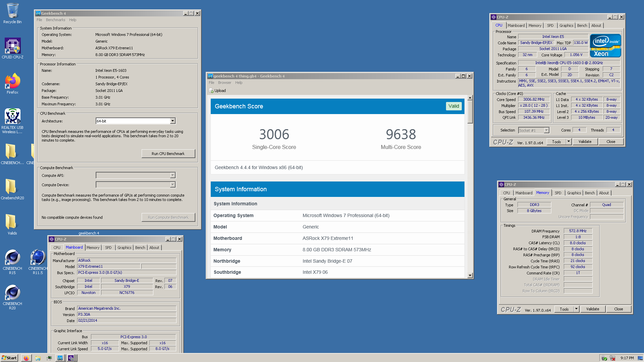Click the BIOS Version field P3.30A
This screenshot has height=362, width=644.
click(x=127, y=314)
